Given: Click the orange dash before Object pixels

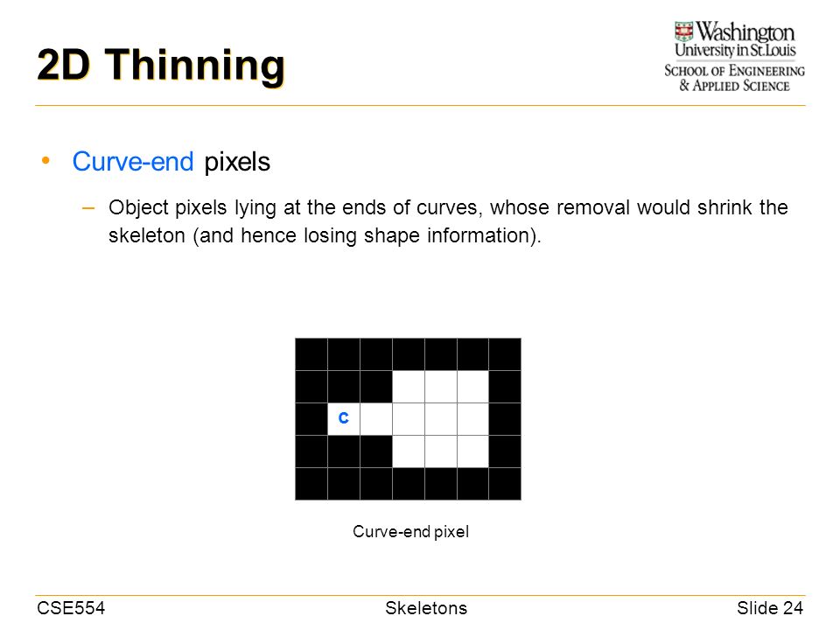Looking at the screenshot, I should pos(88,208).
